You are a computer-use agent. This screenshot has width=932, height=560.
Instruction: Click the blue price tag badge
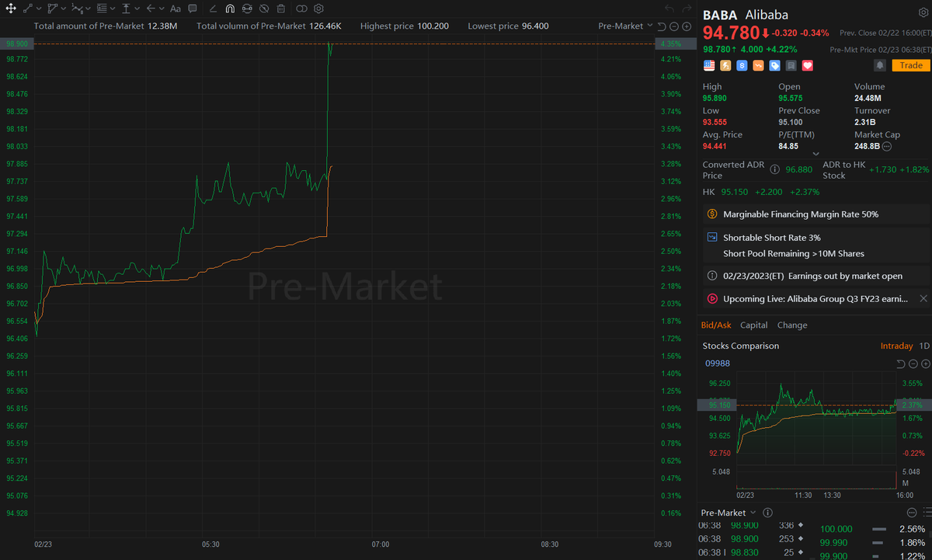point(774,66)
